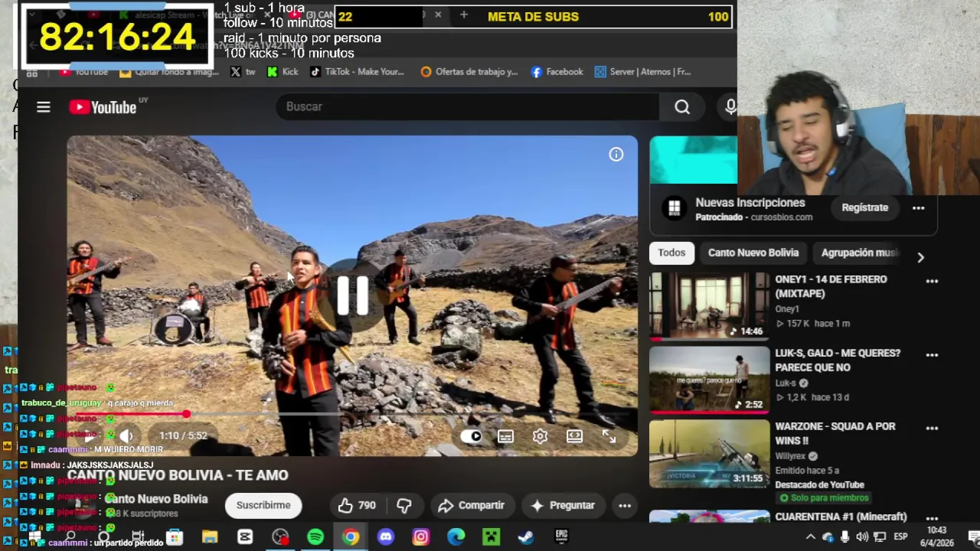The image size is (980, 551).
Task: Open Epic Games launcher from taskbar
Action: [x=561, y=537]
